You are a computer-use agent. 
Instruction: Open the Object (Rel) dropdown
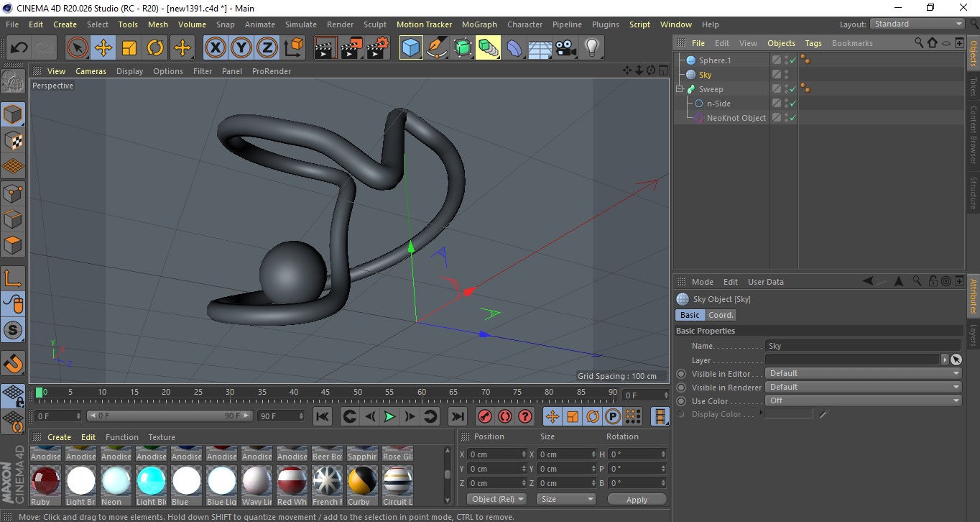click(496, 499)
